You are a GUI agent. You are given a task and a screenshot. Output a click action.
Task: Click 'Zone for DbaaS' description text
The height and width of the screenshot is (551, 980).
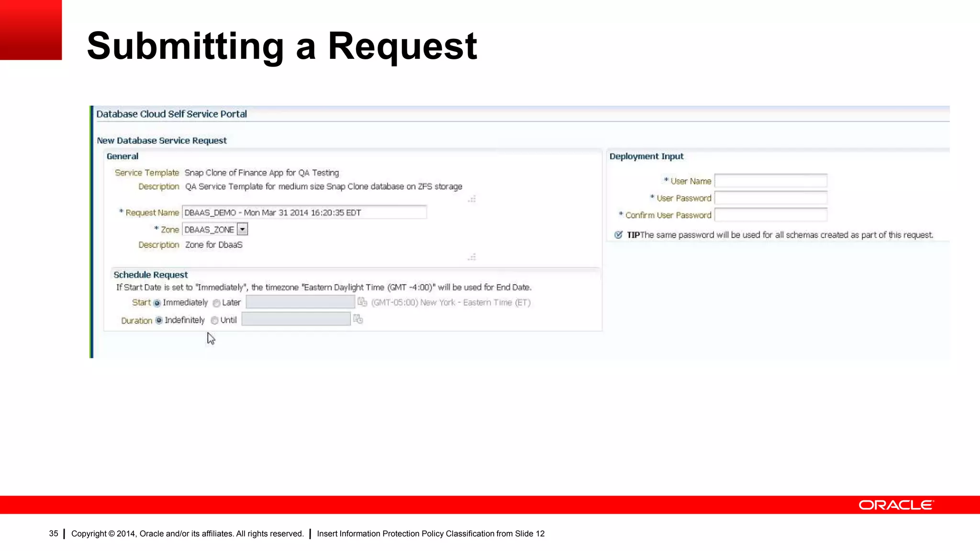pos(214,245)
